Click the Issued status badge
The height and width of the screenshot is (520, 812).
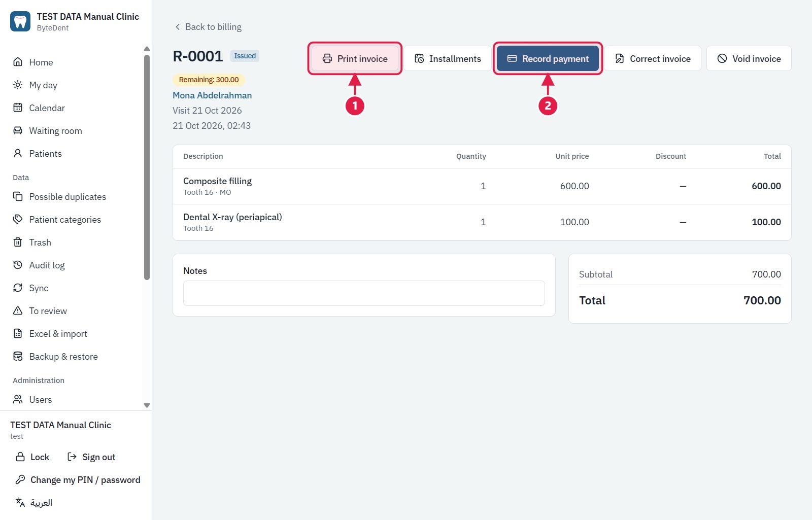click(245, 56)
